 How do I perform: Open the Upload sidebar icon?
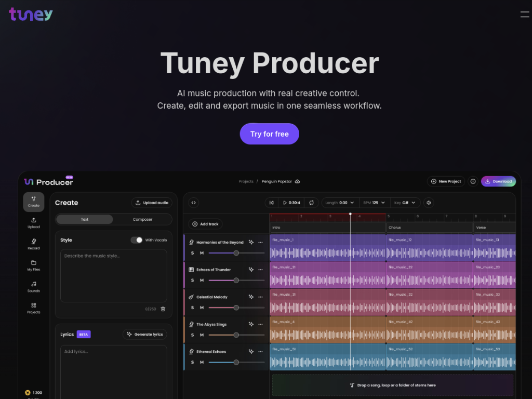click(34, 223)
